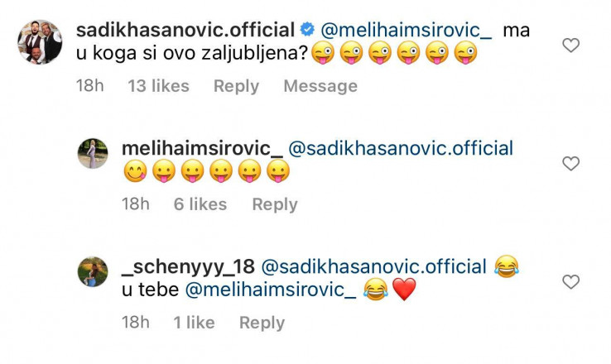611x364 pixels.
Task: Message sadikhasanovic.official from the comment
Action: coord(320,86)
